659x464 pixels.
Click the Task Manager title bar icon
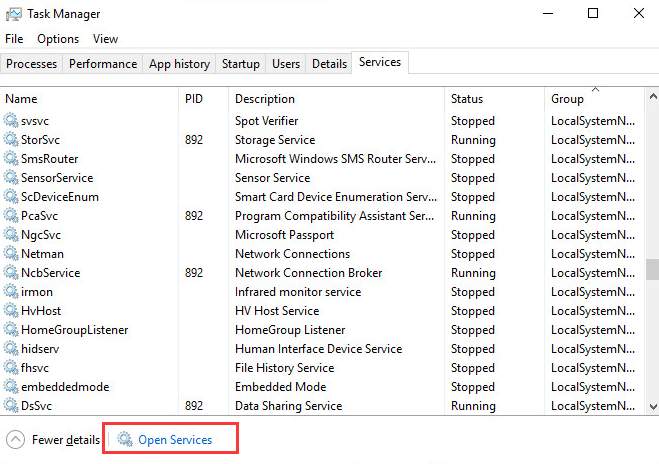(x=13, y=14)
